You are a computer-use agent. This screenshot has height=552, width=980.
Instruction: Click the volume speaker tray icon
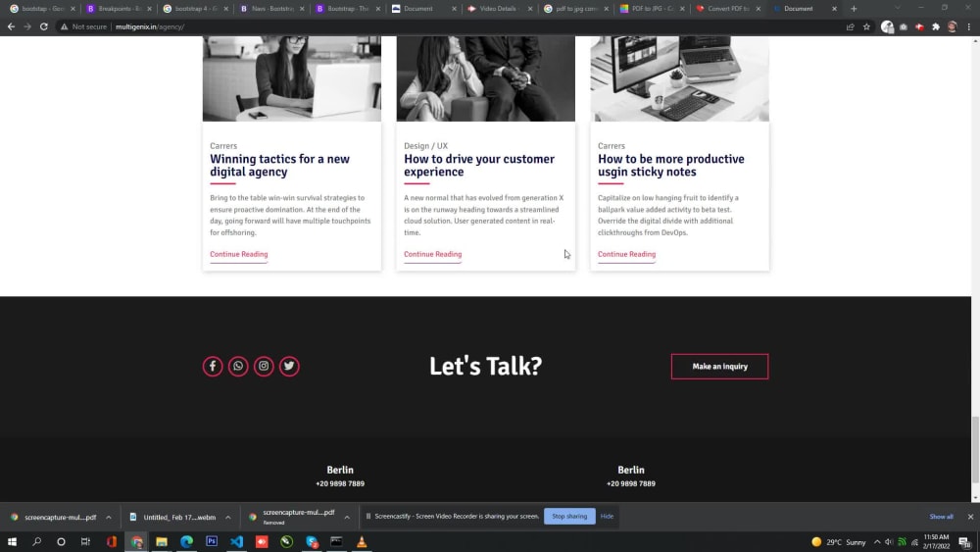pyautogui.click(x=889, y=542)
